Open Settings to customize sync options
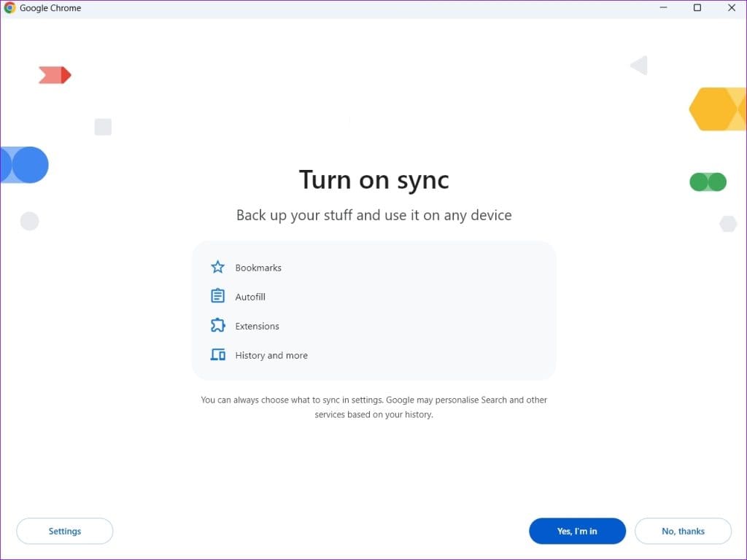The height and width of the screenshot is (560, 747). (64, 531)
